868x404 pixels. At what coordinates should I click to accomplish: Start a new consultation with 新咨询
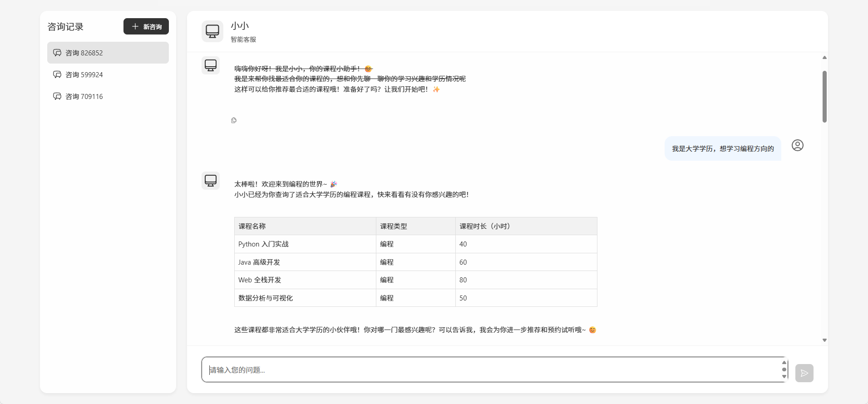point(146,26)
